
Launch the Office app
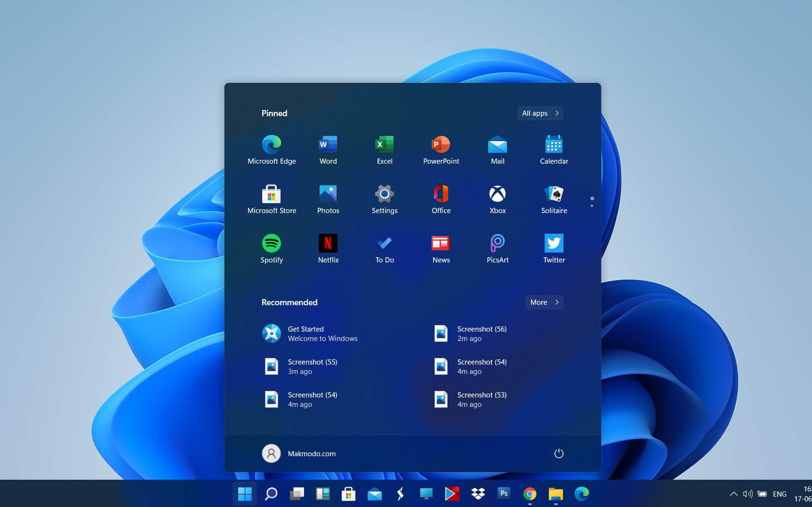[x=441, y=199]
